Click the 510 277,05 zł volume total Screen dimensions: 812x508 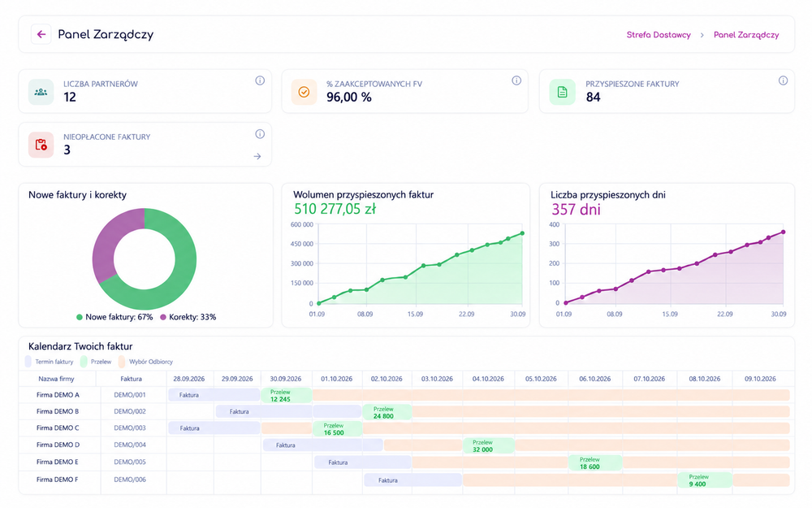[x=335, y=209]
